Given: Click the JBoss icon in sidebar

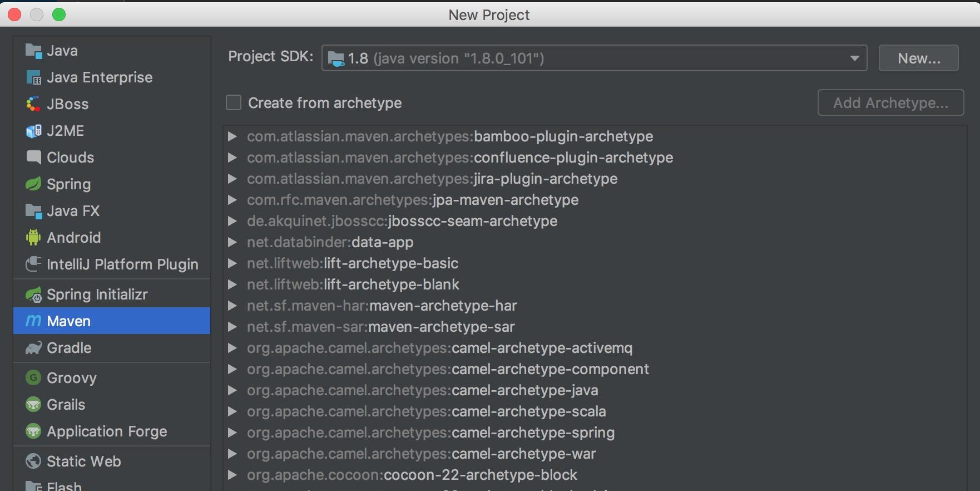Looking at the screenshot, I should [x=33, y=104].
